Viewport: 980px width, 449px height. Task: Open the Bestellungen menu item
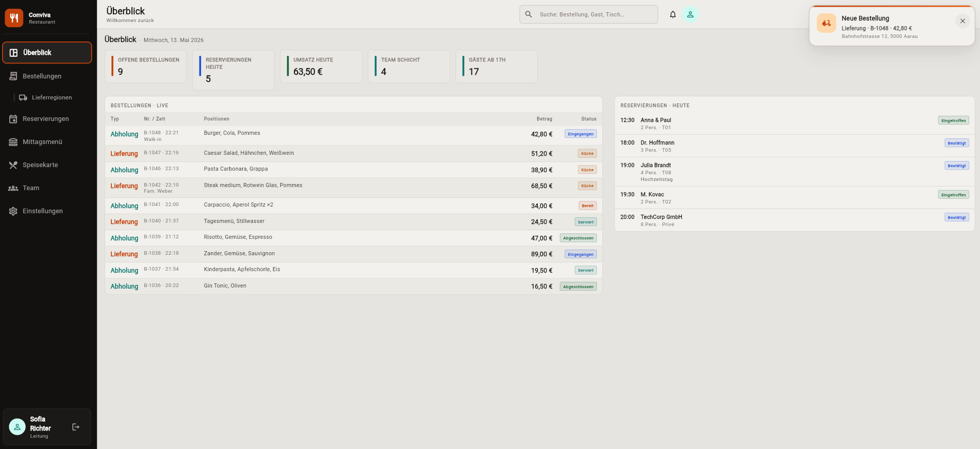tap(47, 76)
